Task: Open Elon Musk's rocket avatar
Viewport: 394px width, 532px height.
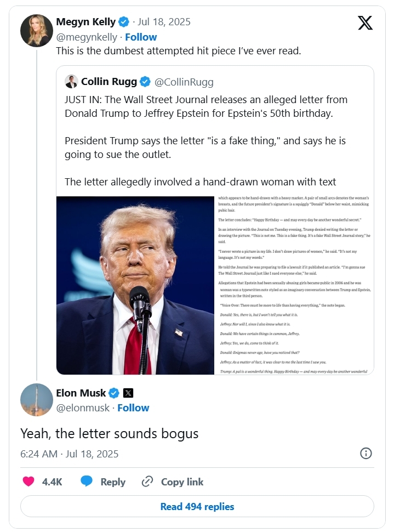Action: [x=37, y=400]
